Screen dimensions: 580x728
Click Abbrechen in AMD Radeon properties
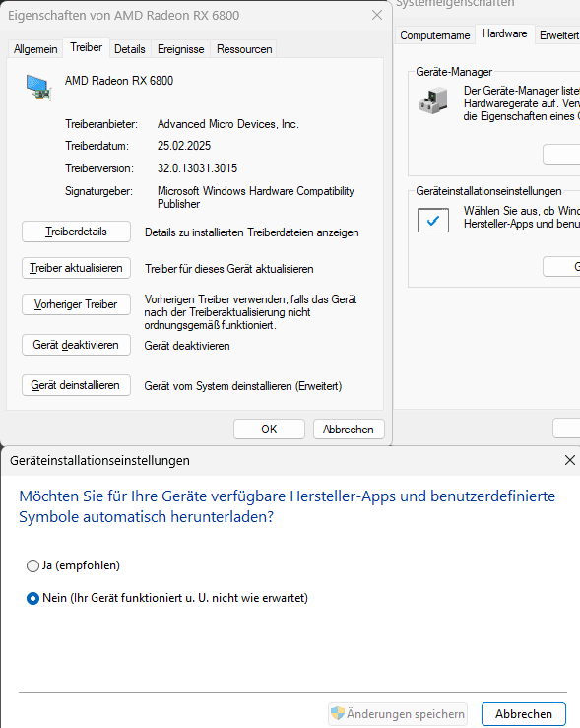click(x=349, y=429)
